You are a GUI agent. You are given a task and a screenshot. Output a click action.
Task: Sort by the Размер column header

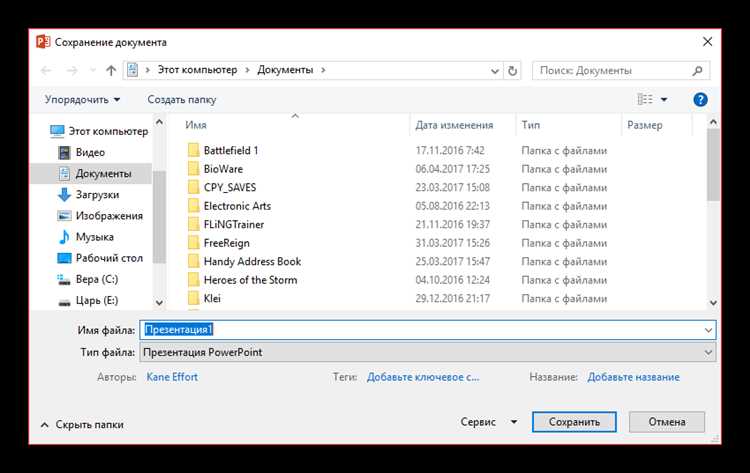click(x=644, y=125)
